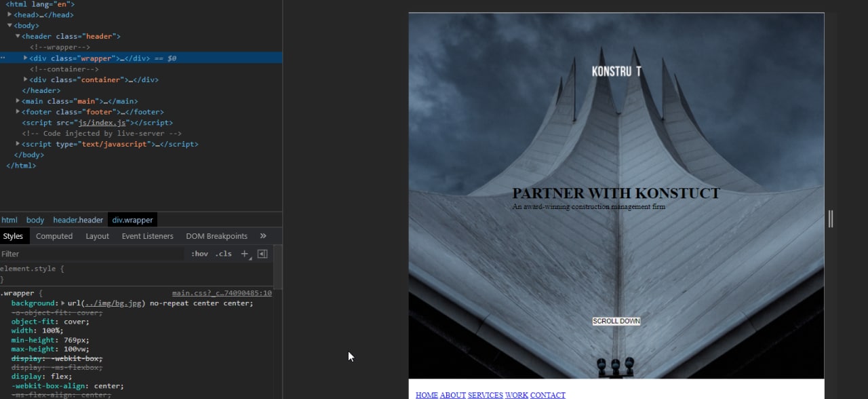The height and width of the screenshot is (399, 868).
Task: Open the CONTACT link in page nav
Action: pos(547,395)
